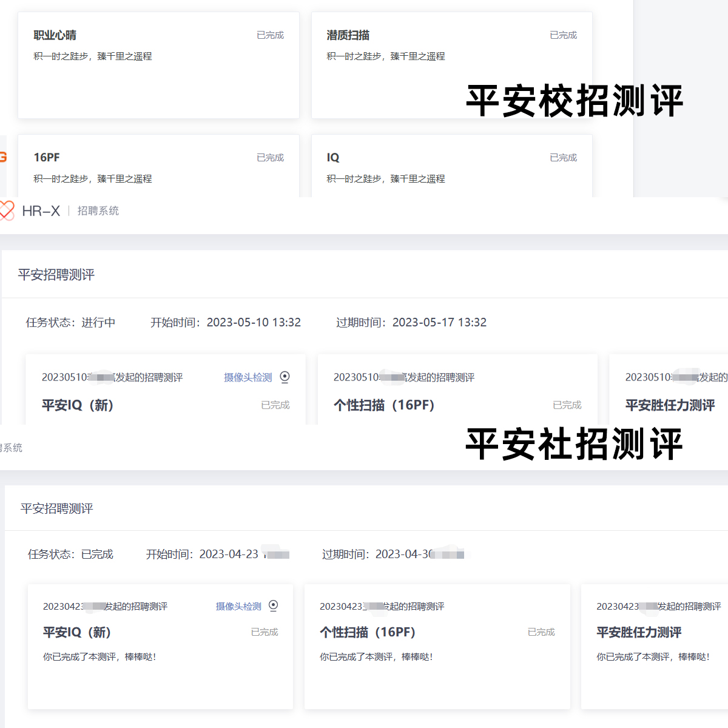The height and width of the screenshot is (728, 728).
Task: Expand the 任务状态 进行中 status field
Action: pyautogui.click(x=71, y=322)
